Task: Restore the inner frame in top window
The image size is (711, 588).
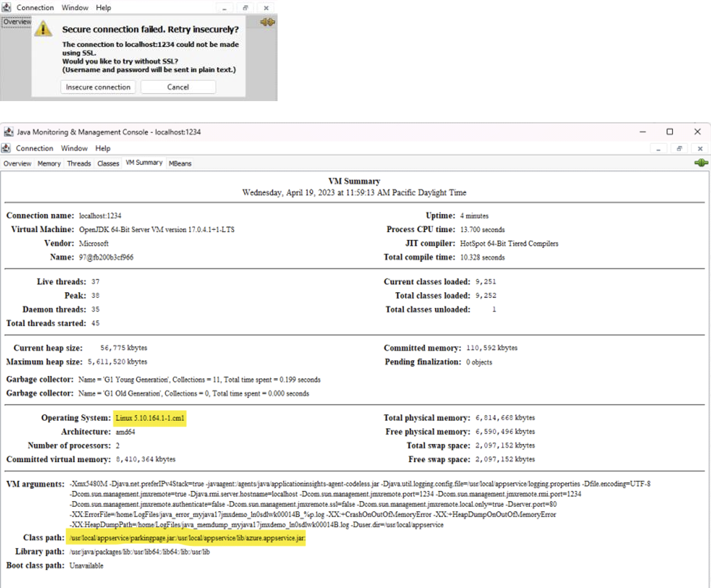Action: [245, 8]
